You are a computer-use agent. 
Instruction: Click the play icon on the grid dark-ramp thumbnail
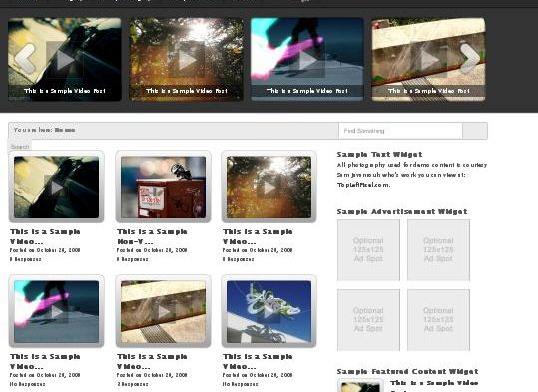[x=56, y=188]
